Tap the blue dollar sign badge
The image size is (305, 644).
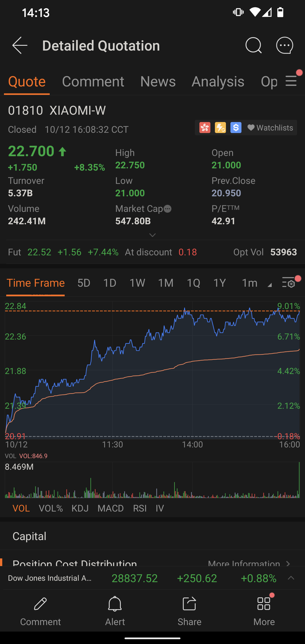(x=236, y=128)
